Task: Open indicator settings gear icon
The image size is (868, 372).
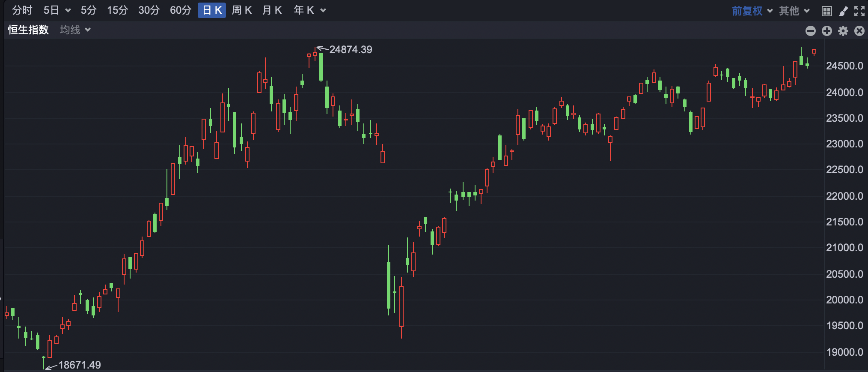Action: (x=843, y=31)
